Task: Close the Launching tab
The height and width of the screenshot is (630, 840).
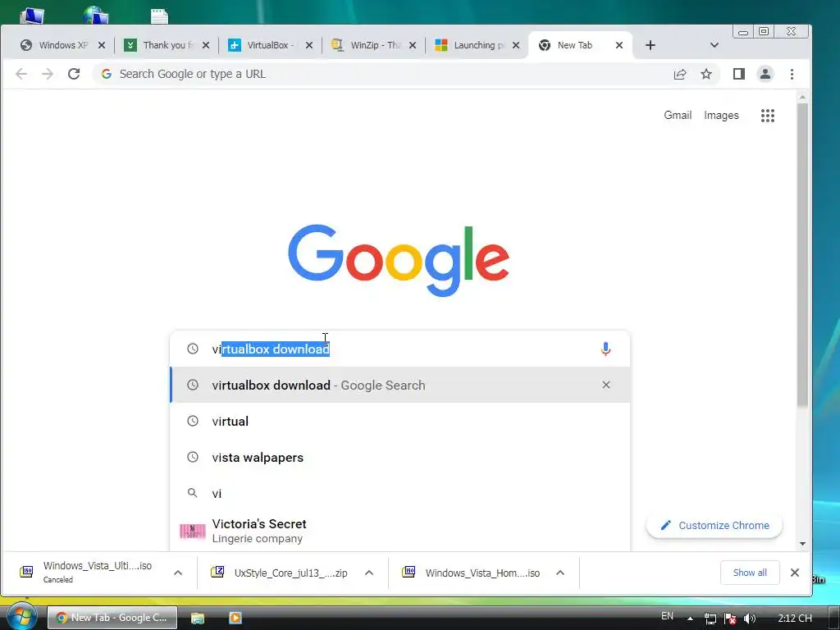Action: point(515,45)
